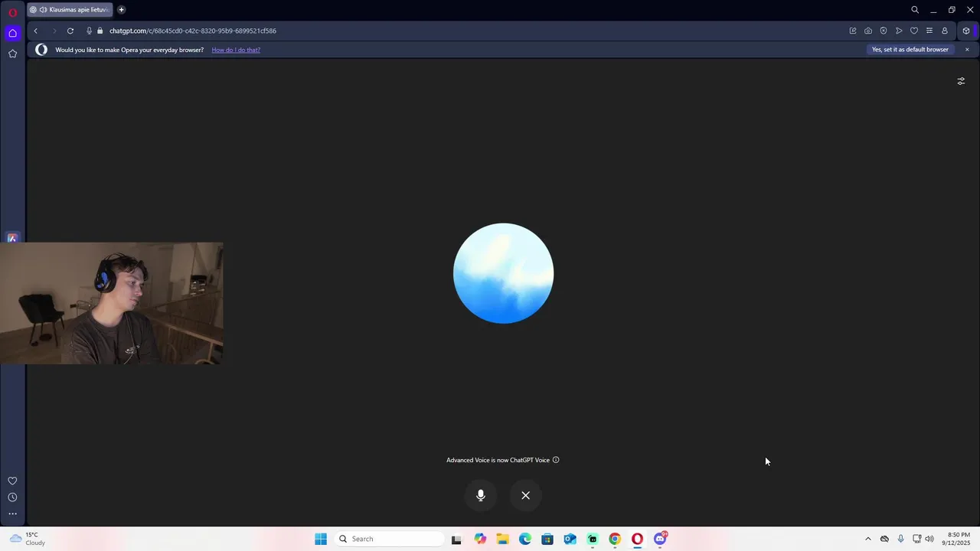Select the chatgpt.com URL address field

click(193, 31)
